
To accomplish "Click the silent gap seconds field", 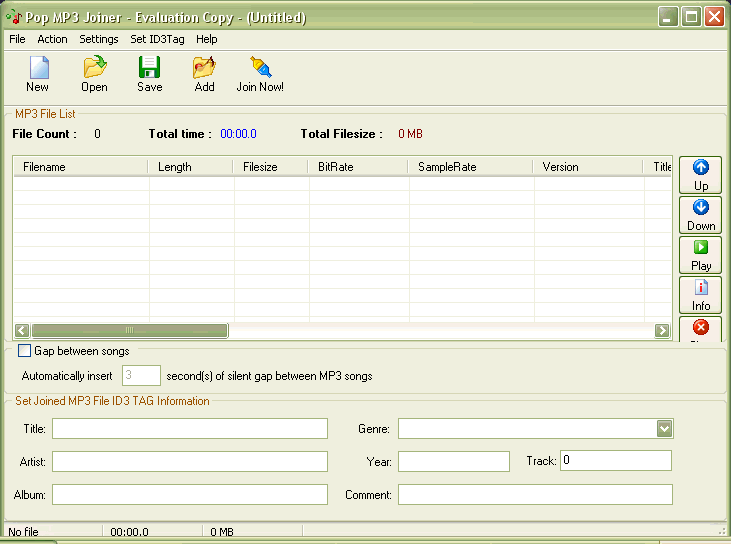I will pyautogui.click(x=141, y=375).
